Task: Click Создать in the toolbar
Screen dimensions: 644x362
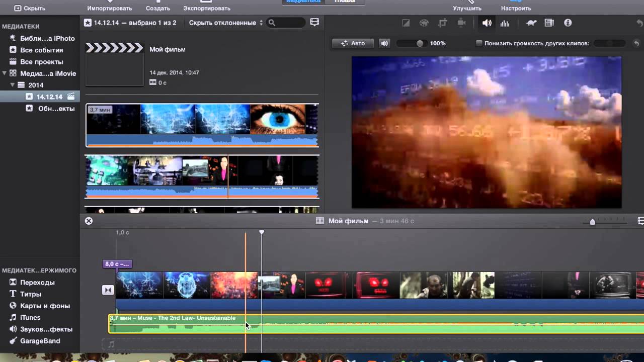Action: (x=158, y=8)
